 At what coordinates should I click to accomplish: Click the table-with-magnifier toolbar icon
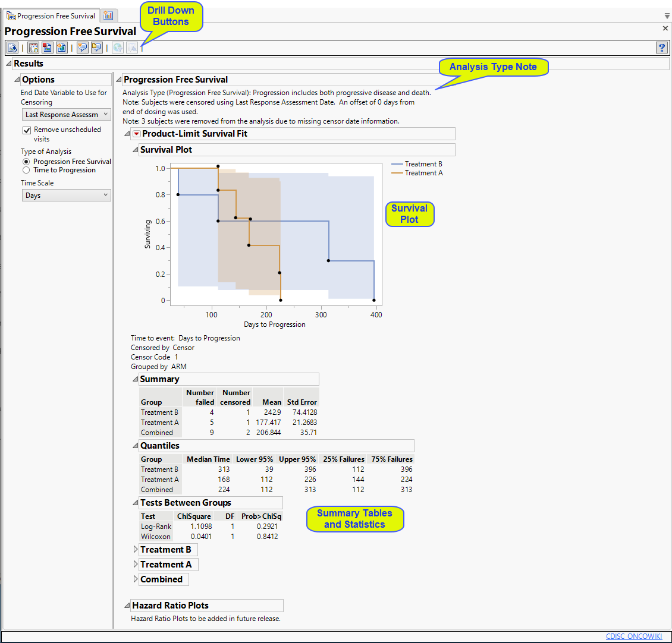[33, 48]
